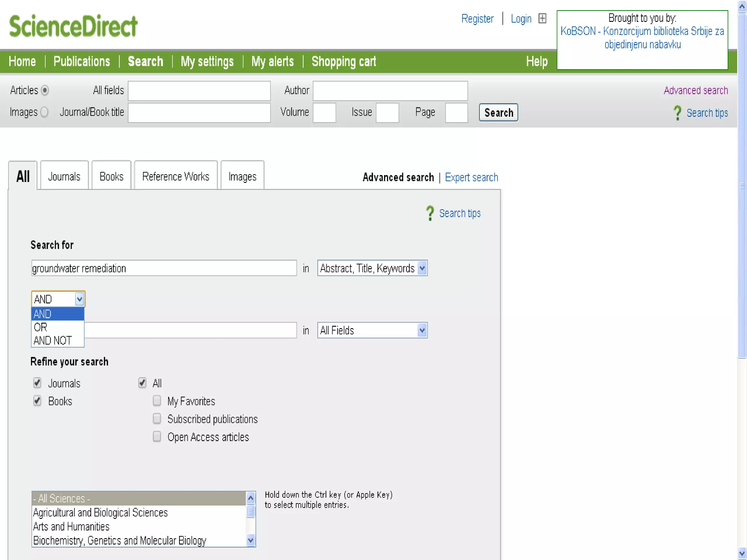Check Subscribed publications option
The width and height of the screenshot is (747, 560).
click(x=157, y=419)
